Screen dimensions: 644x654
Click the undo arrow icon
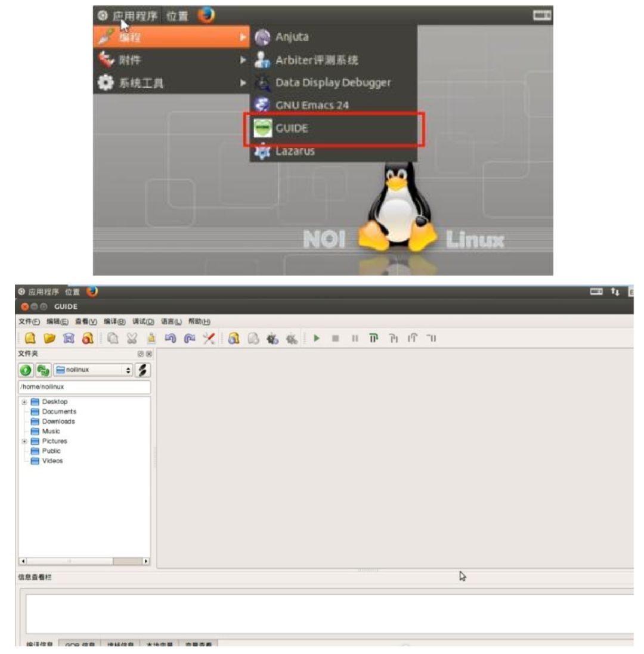(x=170, y=338)
